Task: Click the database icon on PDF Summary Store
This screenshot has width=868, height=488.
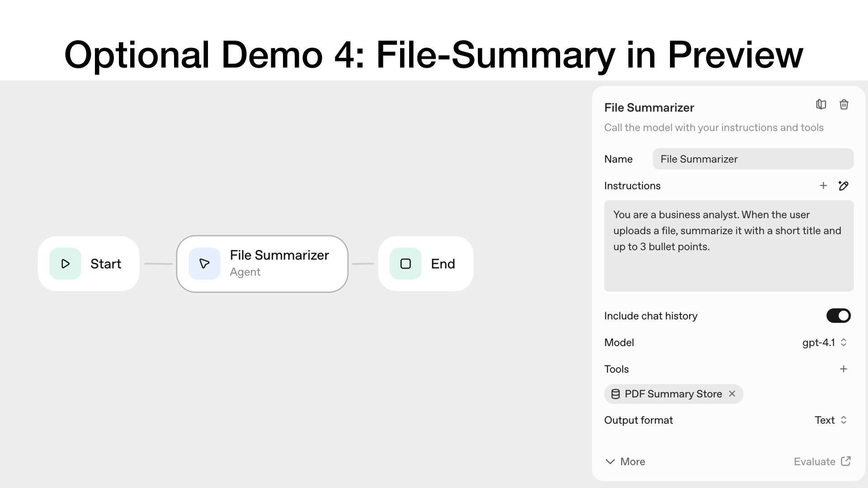Action: point(615,394)
